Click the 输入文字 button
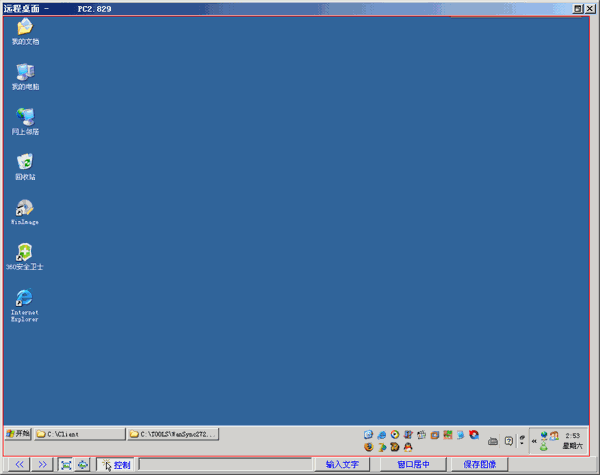This screenshot has width=600, height=475. click(x=341, y=465)
